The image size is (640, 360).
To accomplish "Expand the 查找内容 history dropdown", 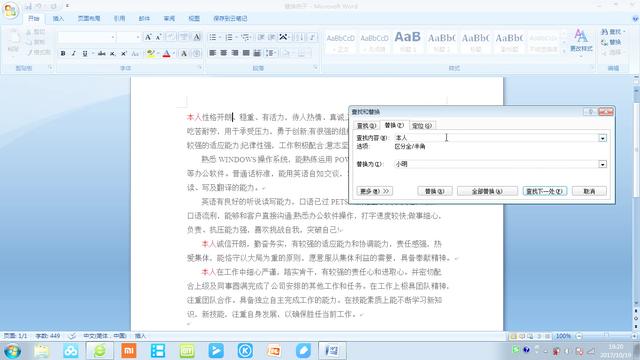I will click(602, 138).
